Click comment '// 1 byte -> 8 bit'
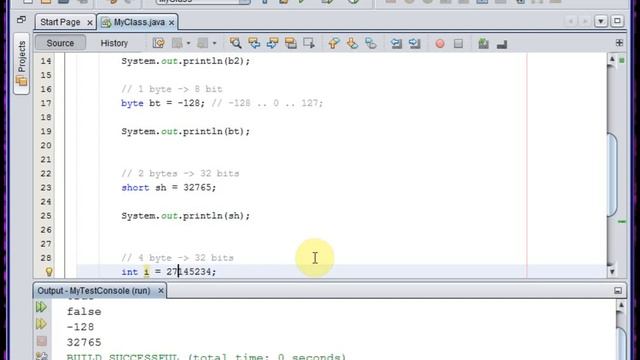The image size is (640, 360). tap(171, 89)
